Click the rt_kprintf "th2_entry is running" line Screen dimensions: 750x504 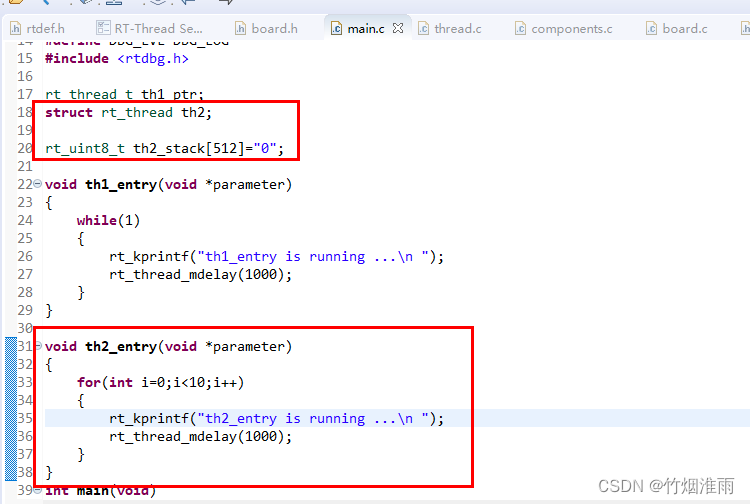(276, 418)
